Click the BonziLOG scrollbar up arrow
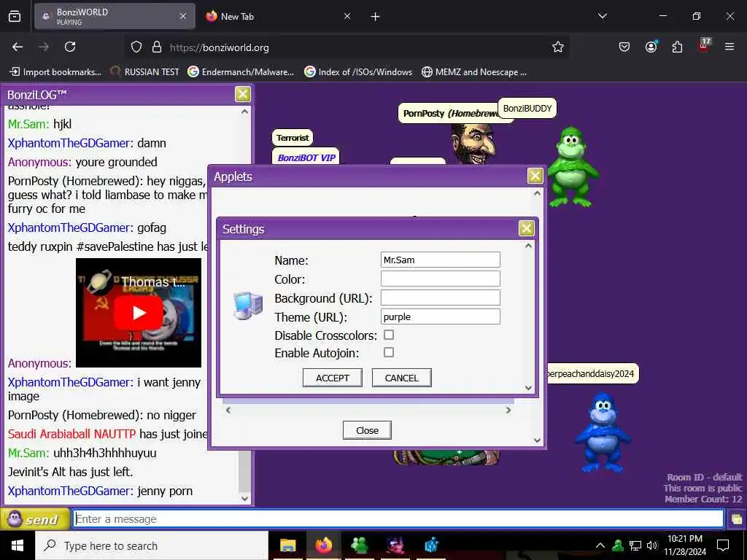Image resolution: width=747 pixels, height=560 pixels. [x=244, y=112]
